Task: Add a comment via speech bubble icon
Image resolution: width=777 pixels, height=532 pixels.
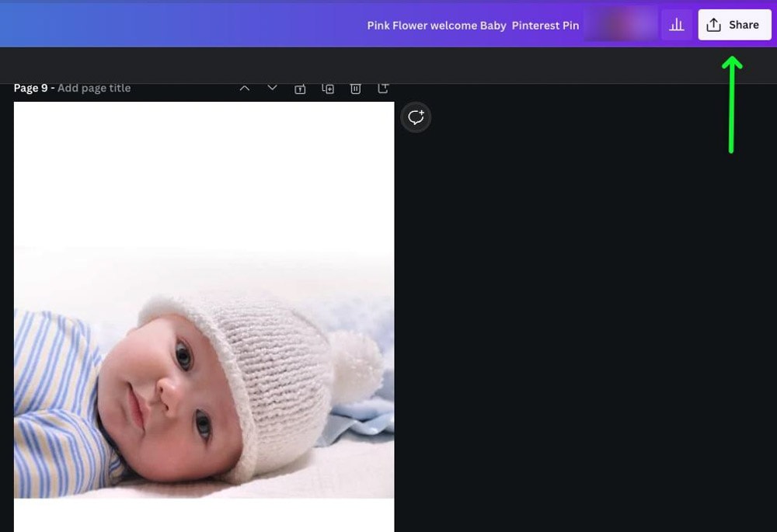Action: 416,117
